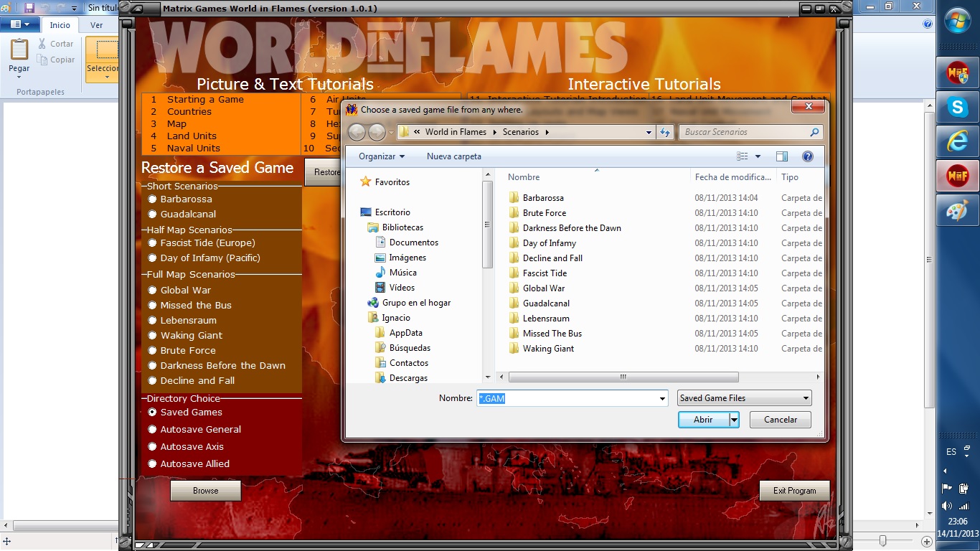The height and width of the screenshot is (551, 980).
Task: Open the Saved Game Files type dropdown
Action: coord(744,398)
